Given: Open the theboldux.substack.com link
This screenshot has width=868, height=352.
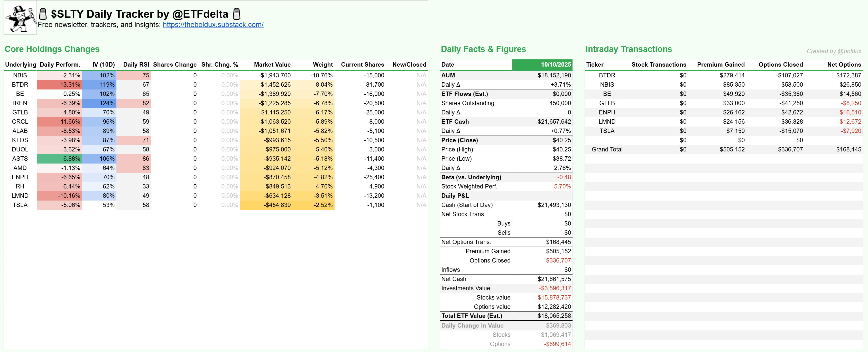Looking at the screenshot, I should coord(213,25).
